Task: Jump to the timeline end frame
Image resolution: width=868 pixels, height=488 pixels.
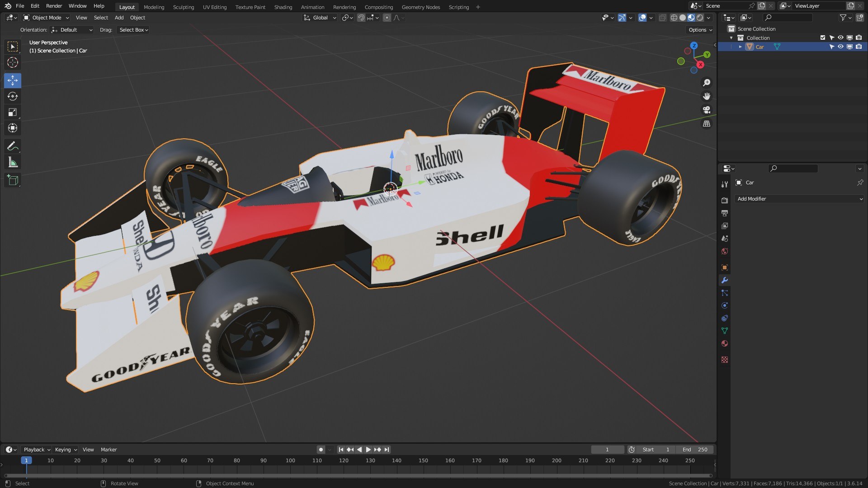Action: [x=387, y=450]
